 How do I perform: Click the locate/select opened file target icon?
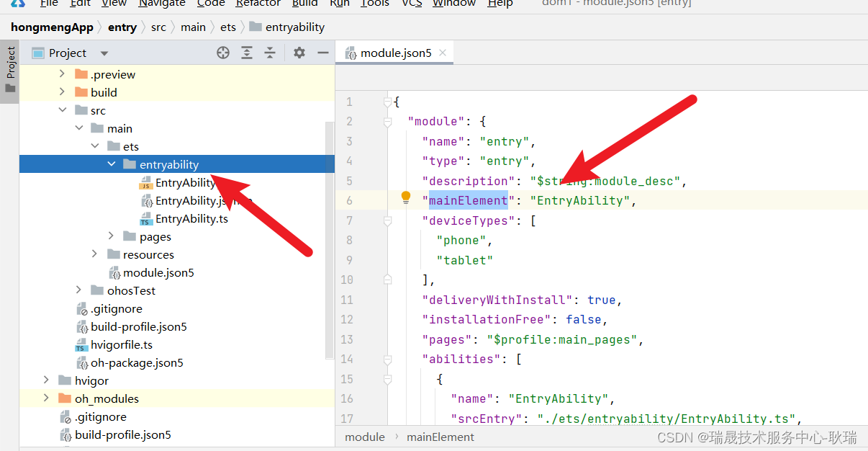click(x=223, y=53)
